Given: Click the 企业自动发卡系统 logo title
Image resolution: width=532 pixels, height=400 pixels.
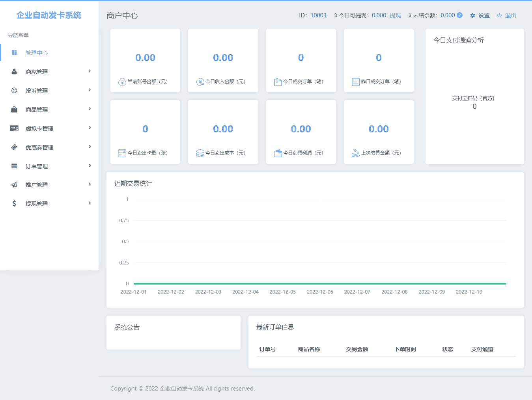Looking at the screenshot, I should [49, 15].
